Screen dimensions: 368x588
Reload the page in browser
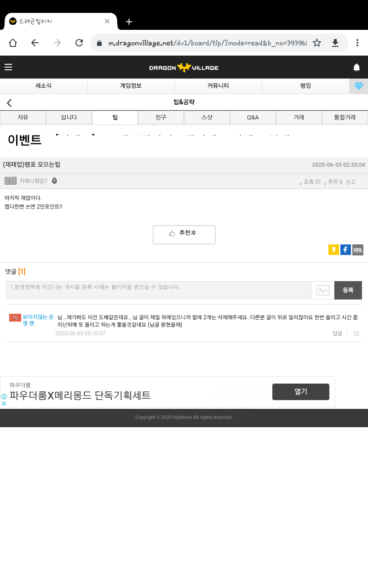coord(79,43)
